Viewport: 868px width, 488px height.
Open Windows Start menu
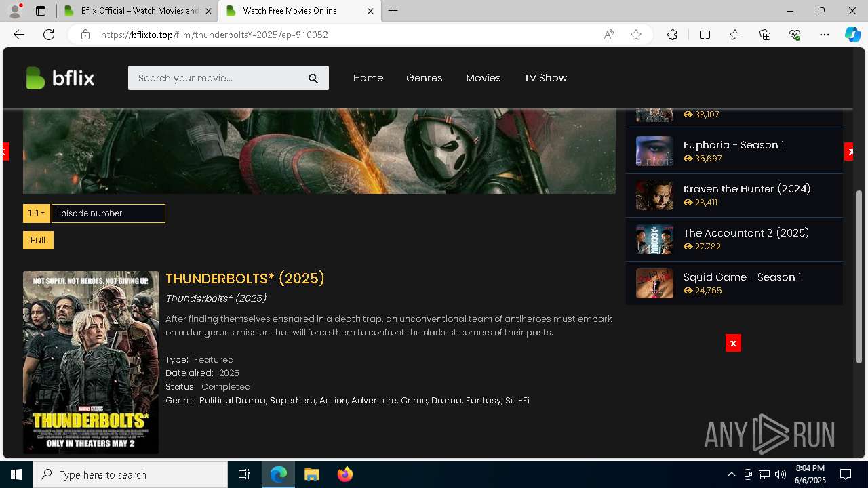pos(16,474)
